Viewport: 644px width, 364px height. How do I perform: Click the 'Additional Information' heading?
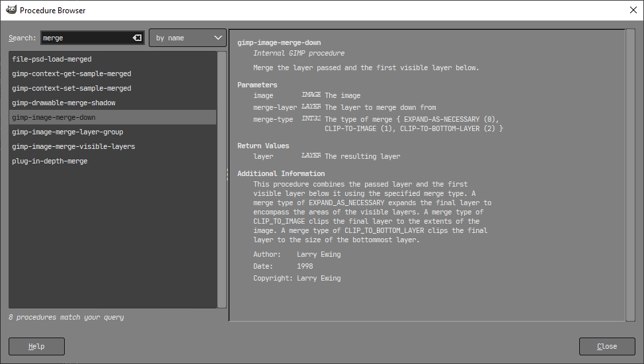point(281,173)
